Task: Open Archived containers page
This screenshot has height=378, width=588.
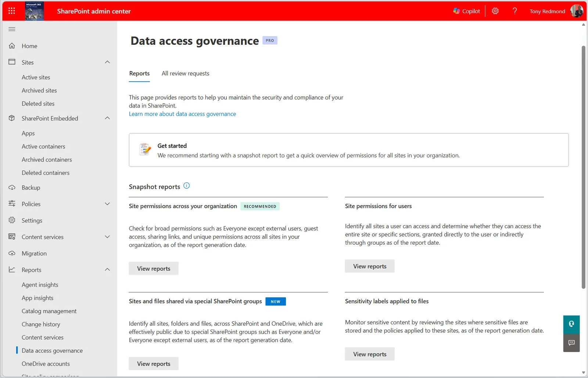Action: pos(47,159)
